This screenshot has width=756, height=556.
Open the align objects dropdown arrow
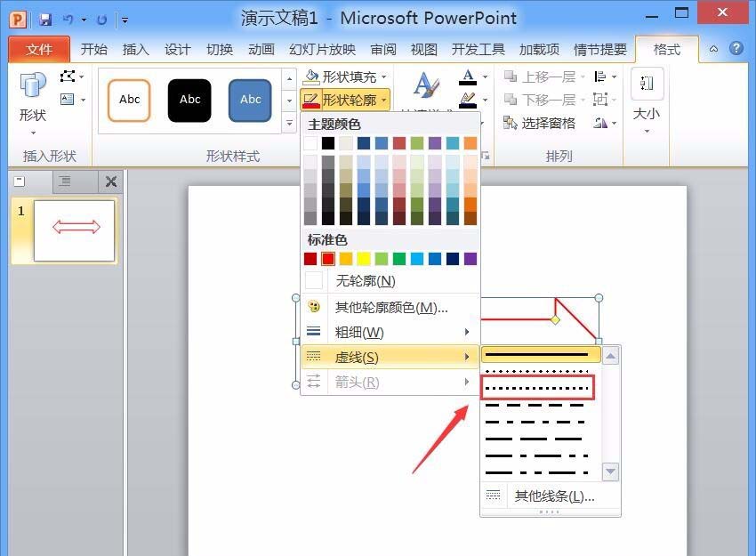[x=612, y=77]
